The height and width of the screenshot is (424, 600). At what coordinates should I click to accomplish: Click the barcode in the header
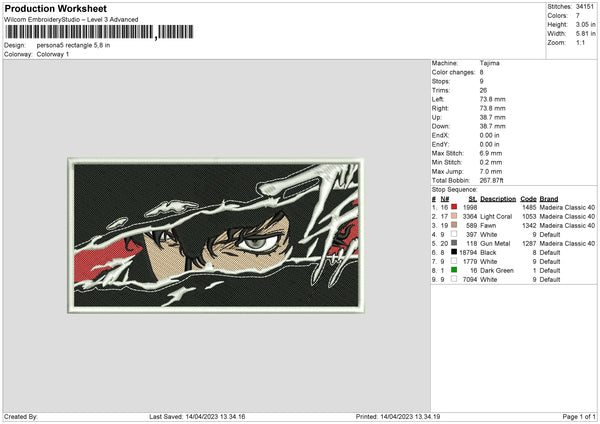click(99, 32)
